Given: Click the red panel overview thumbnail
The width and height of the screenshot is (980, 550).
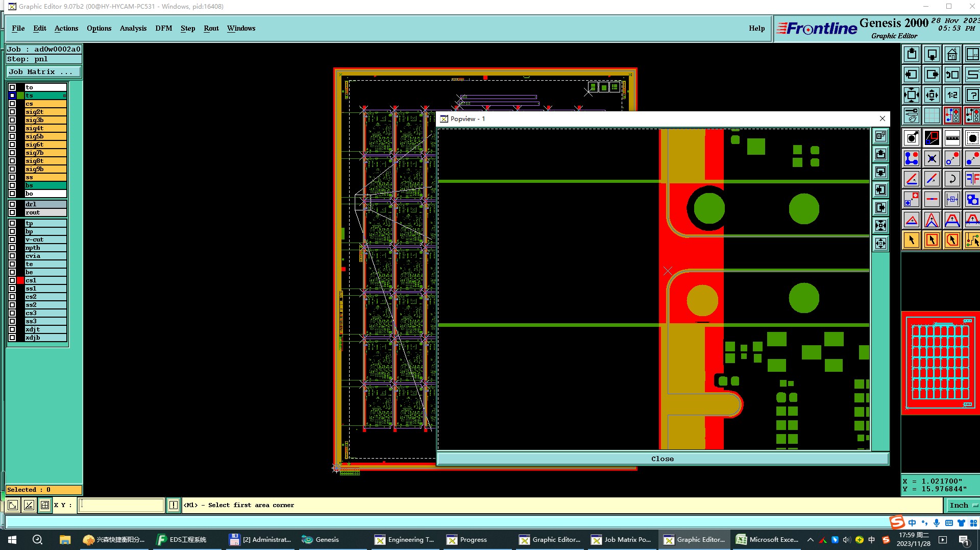Looking at the screenshot, I should tap(941, 363).
